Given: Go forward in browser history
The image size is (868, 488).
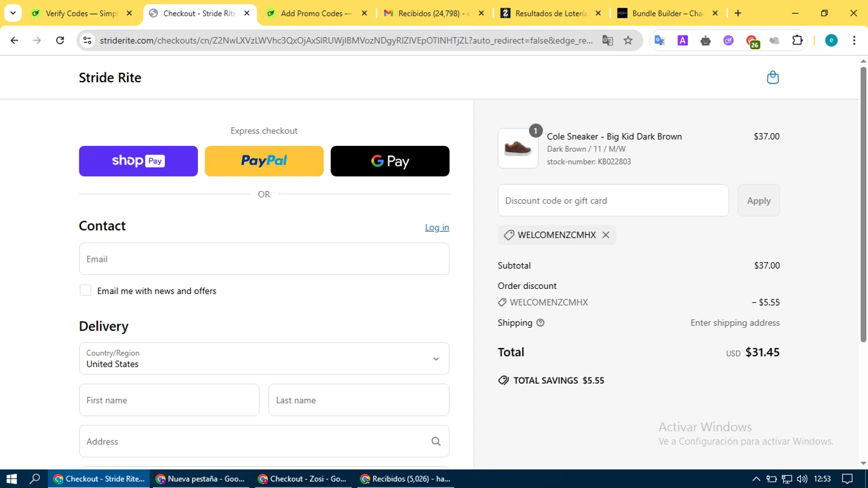Looking at the screenshot, I should 37,41.
